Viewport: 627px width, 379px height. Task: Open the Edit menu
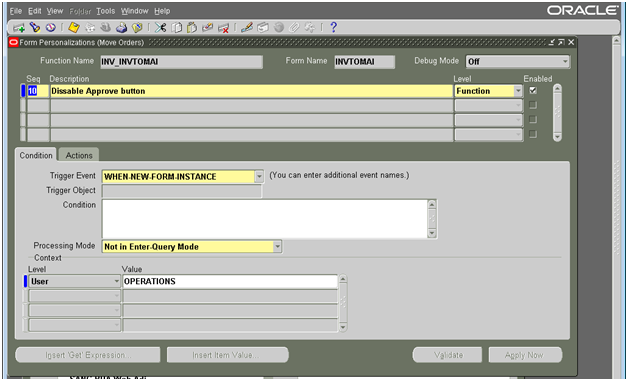(34, 11)
